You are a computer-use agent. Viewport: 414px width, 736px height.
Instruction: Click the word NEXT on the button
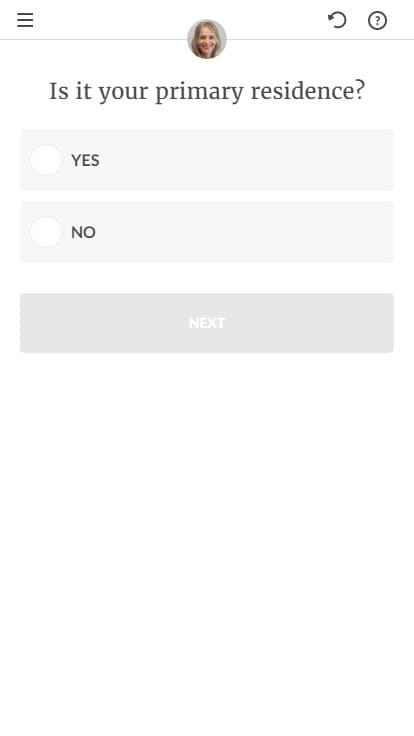pyautogui.click(x=207, y=323)
